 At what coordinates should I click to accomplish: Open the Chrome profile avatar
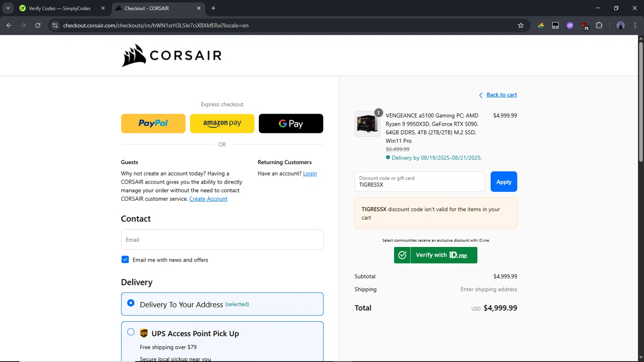(620, 25)
